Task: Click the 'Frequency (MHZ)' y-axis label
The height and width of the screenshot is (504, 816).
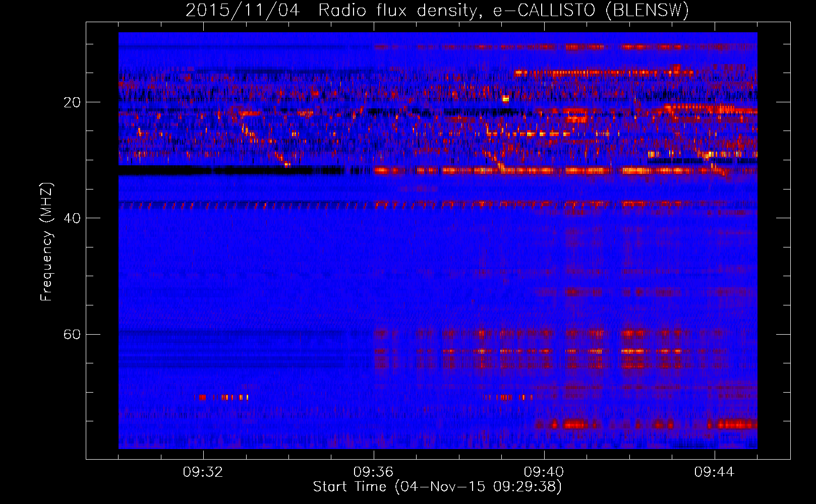Action: [x=46, y=242]
